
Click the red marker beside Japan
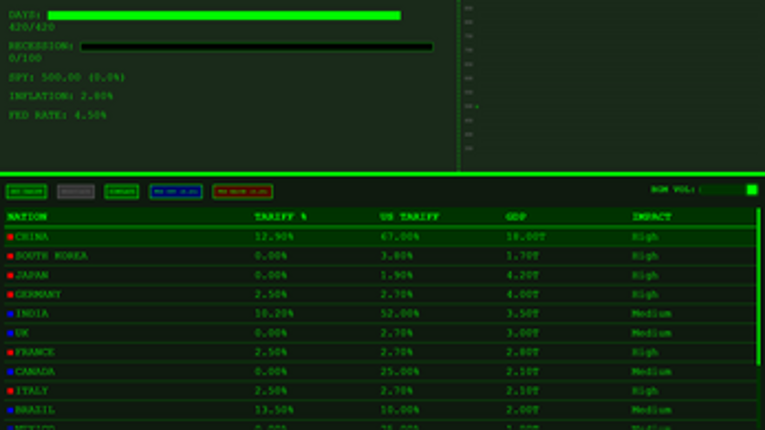tap(10, 275)
